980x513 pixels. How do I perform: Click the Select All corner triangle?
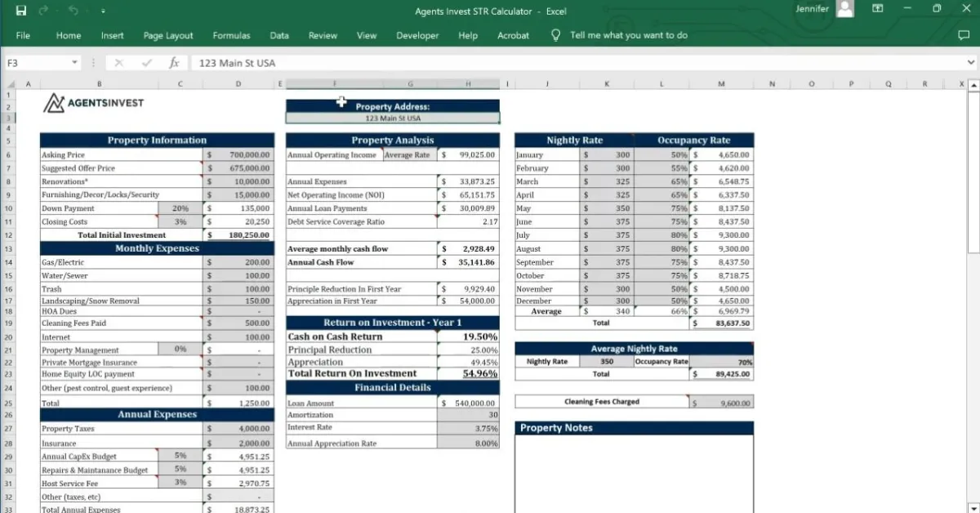tap(11, 84)
